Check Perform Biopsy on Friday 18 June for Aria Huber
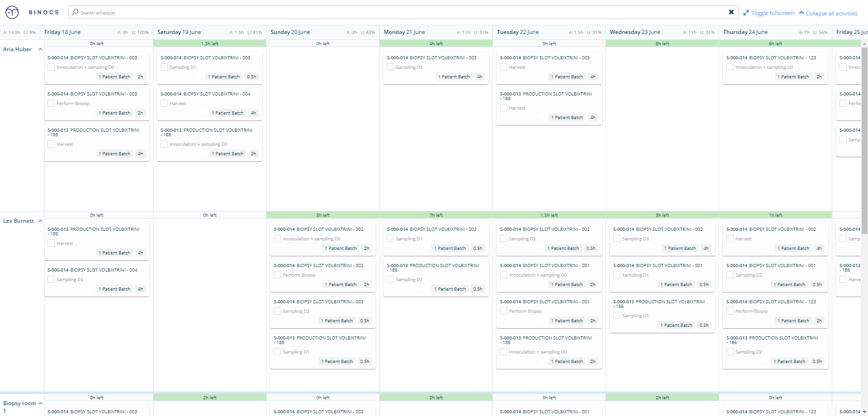Screen dimensions: 868x416 tap(51, 103)
